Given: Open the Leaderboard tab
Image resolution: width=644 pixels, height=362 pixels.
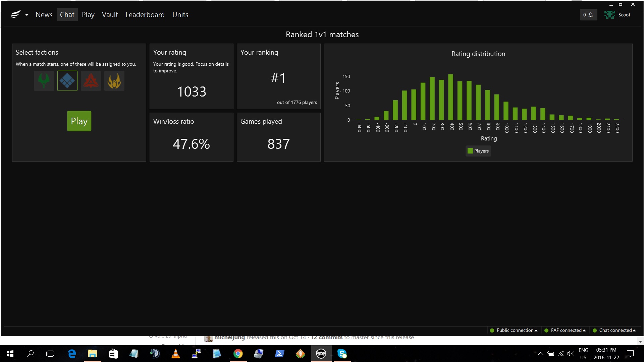Looking at the screenshot, I should tap(145, 15).
